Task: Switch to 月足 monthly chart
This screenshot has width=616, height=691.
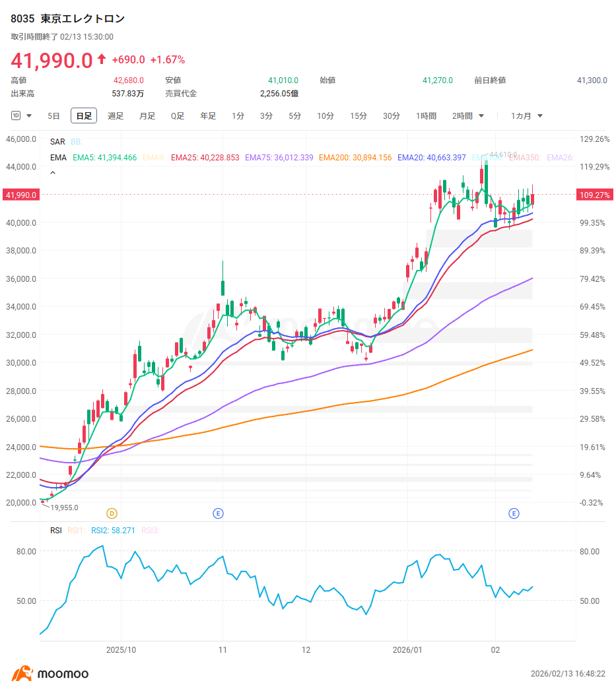Action: tap(147, 116)
